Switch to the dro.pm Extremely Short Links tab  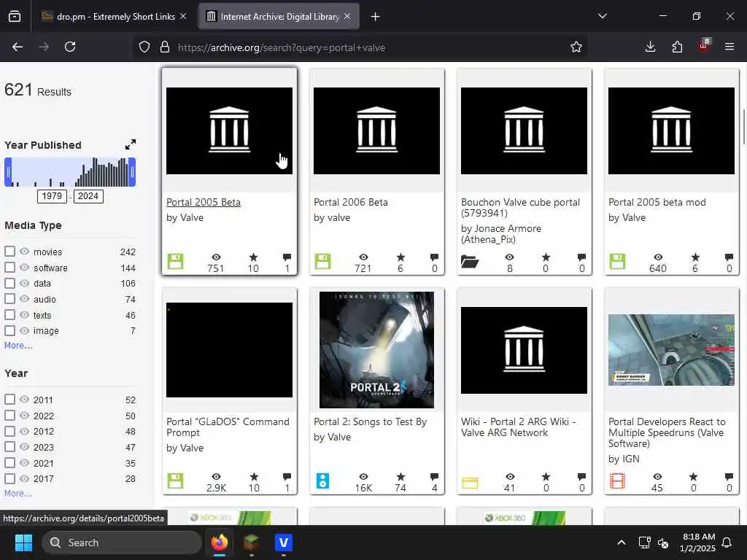point(116,17)
